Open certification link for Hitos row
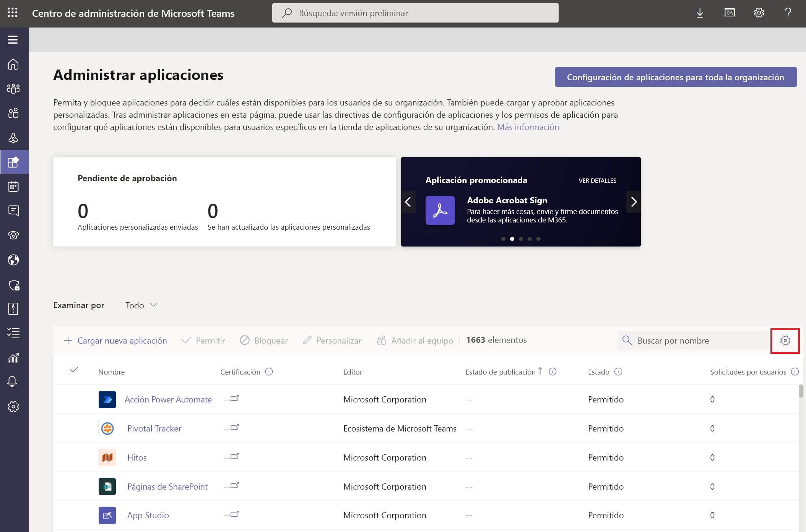Image resolution: width=806 pixels, height=532 pixels. (232, 457)
